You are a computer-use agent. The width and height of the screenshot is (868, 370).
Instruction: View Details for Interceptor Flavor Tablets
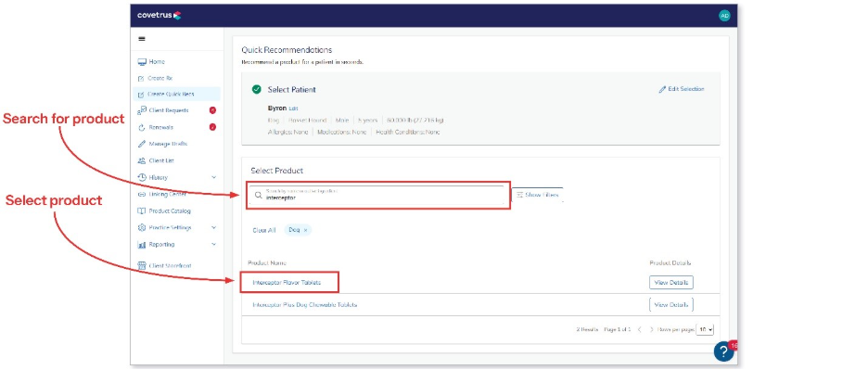[670, 283]
